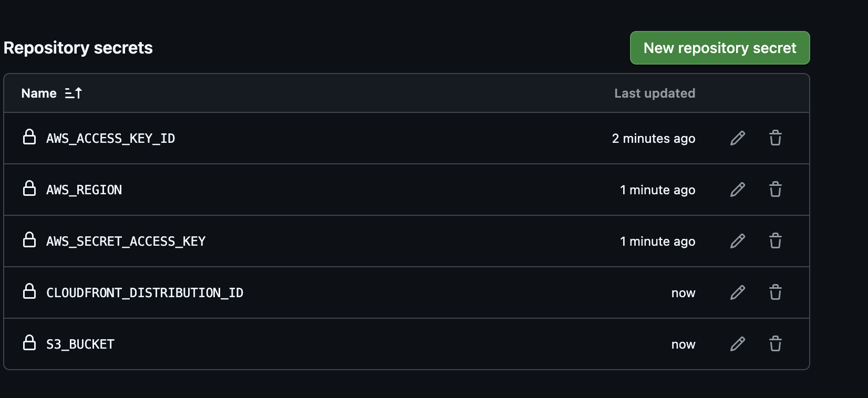Screen dimensions: 868x398
Task: Click the S3_BUCKET secret name
Action: (80, 344)
